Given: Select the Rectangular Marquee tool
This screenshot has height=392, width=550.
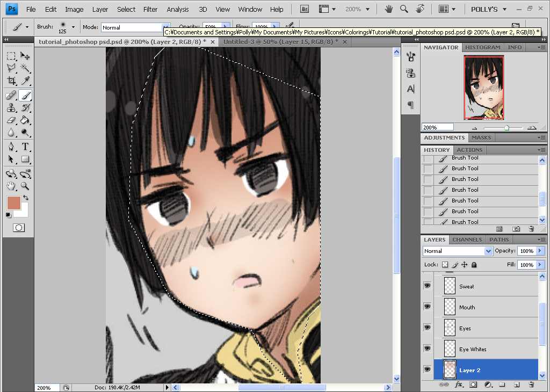Looking at the screenshot, I should pyautogui.click(x=11, y=56).
